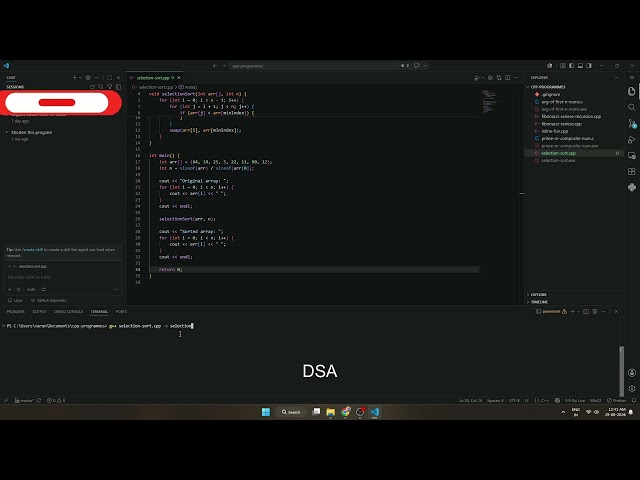
Task: Switch to the OUTPUT tab
Action: pos(39,311)
